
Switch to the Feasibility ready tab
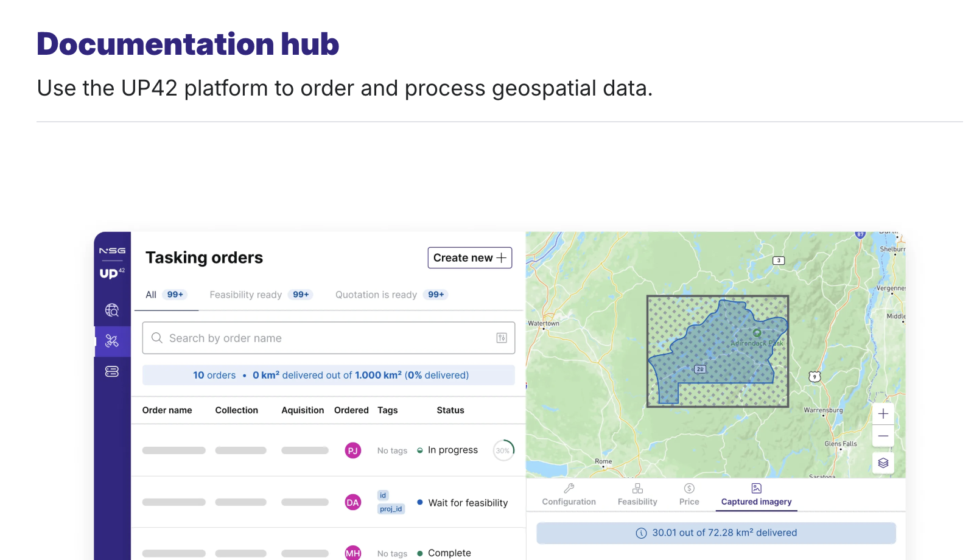click(x=261, y=295)
